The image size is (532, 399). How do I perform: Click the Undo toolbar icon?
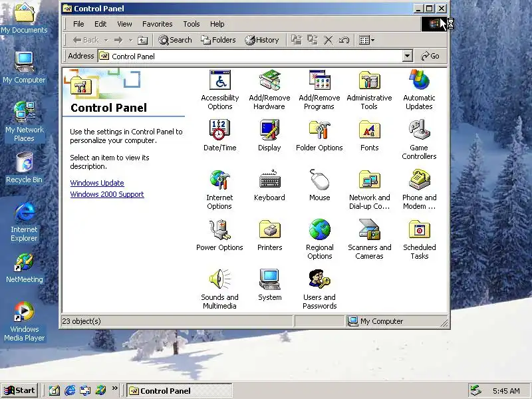pyautogui.click(x=344, y=40)
